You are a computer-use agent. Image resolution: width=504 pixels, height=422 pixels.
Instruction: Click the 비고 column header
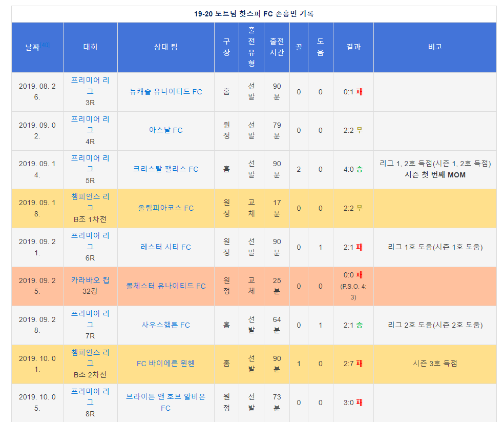pos(435,47)
